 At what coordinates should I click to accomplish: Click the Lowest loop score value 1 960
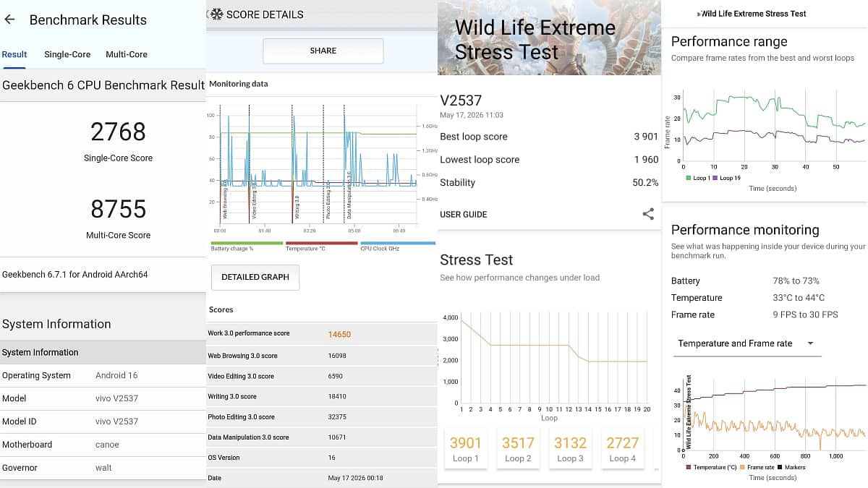(646, 160)
